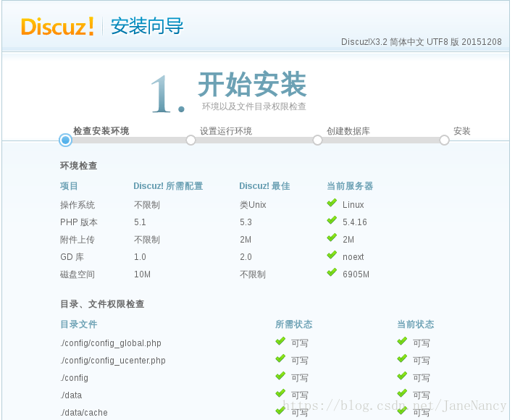This screenshot has width=515, height=420.
Task: Click required-state checkmark for config_global.php
Action: coord(280,342)
